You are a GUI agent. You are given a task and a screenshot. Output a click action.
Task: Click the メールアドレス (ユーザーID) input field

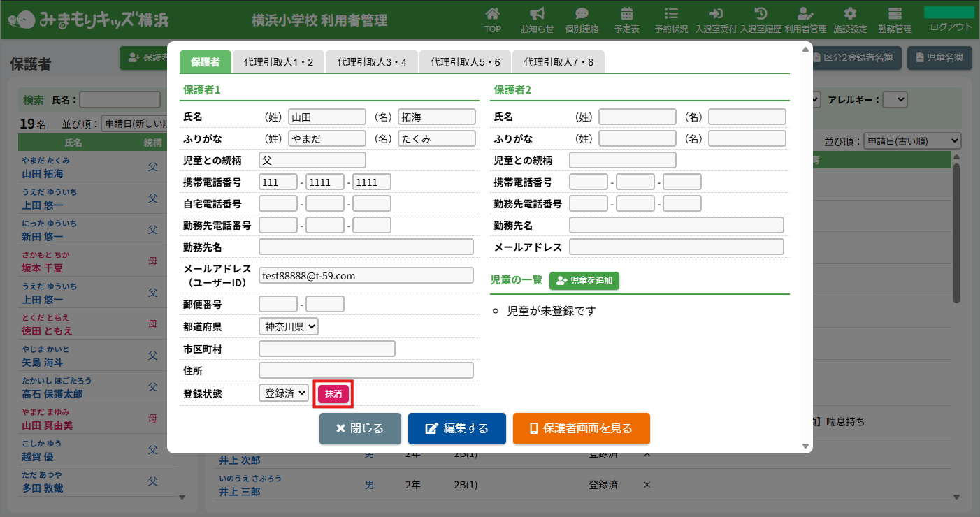366,276
